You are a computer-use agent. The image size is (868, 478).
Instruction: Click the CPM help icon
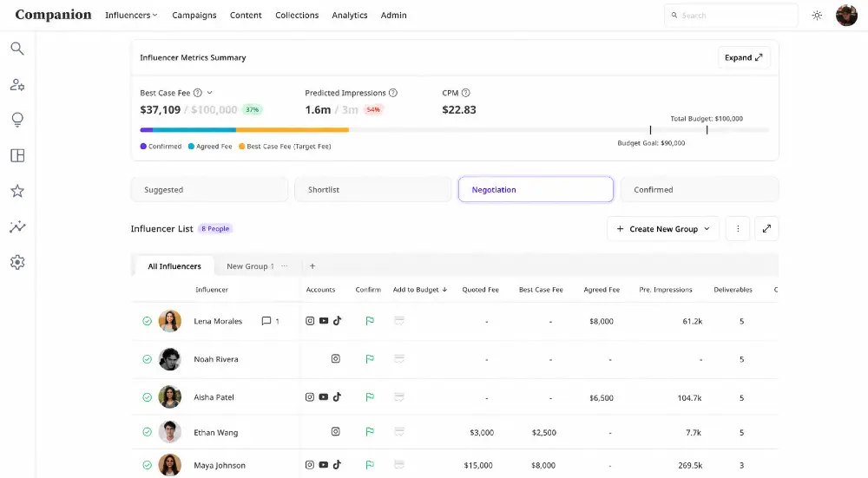coord(465,93)
